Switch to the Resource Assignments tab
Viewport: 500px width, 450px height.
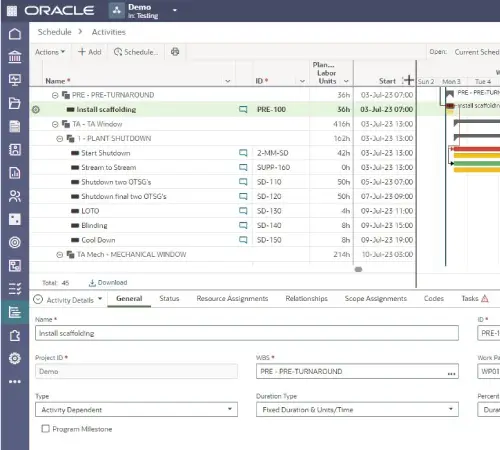coord(232,299)
